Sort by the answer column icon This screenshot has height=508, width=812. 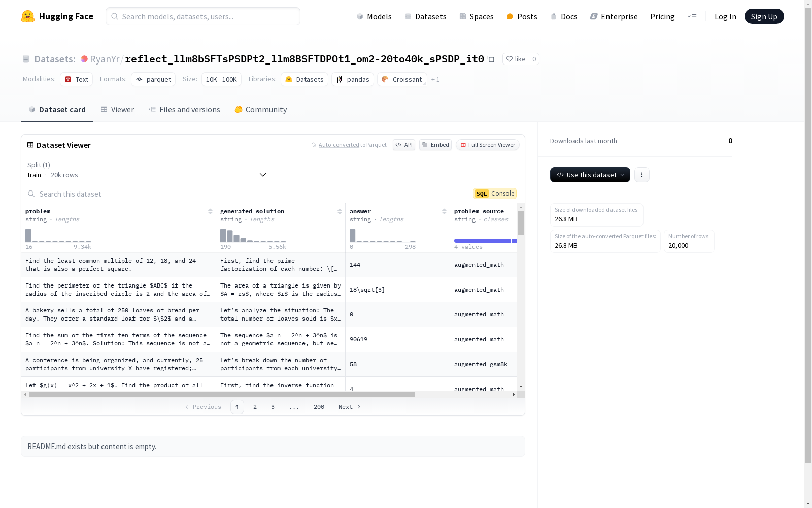tap(444, 211)
